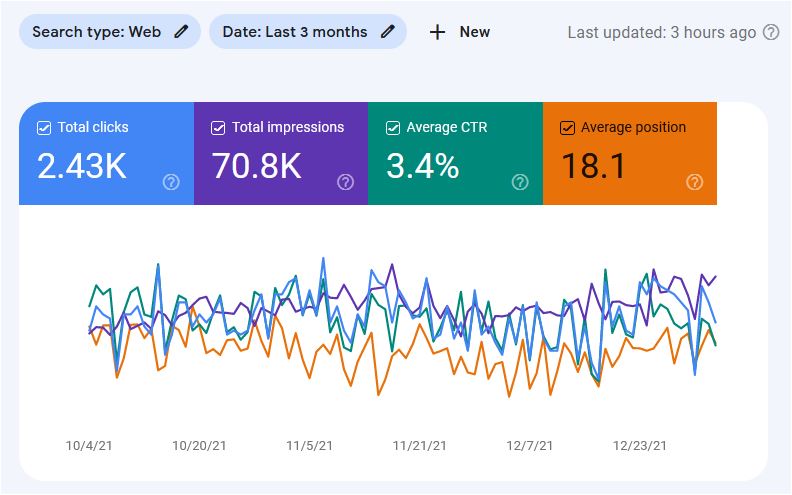Toggle the Total impressions checkbox
The width and height of the screenshot is (792, 495).
(218, 128)
